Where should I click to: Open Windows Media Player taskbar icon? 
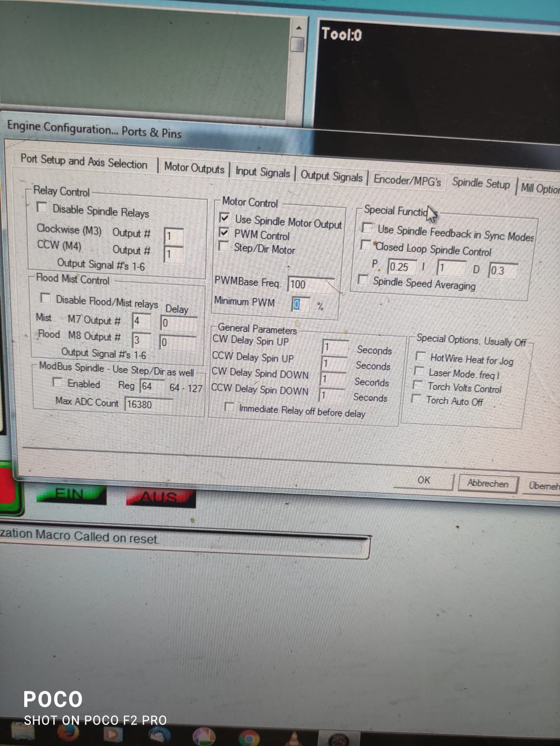(x=112, y=734)
